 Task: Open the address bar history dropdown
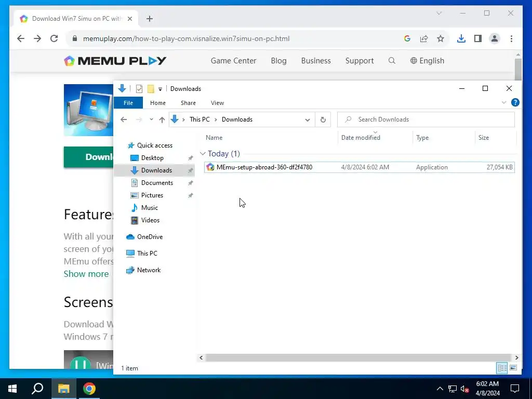[x=308, y=119]
